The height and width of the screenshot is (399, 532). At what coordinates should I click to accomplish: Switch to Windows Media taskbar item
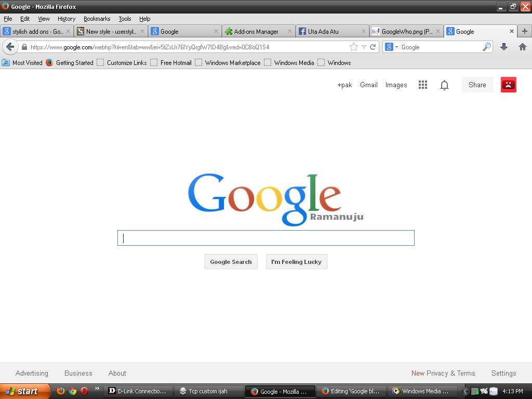click(x=422, y=391)
